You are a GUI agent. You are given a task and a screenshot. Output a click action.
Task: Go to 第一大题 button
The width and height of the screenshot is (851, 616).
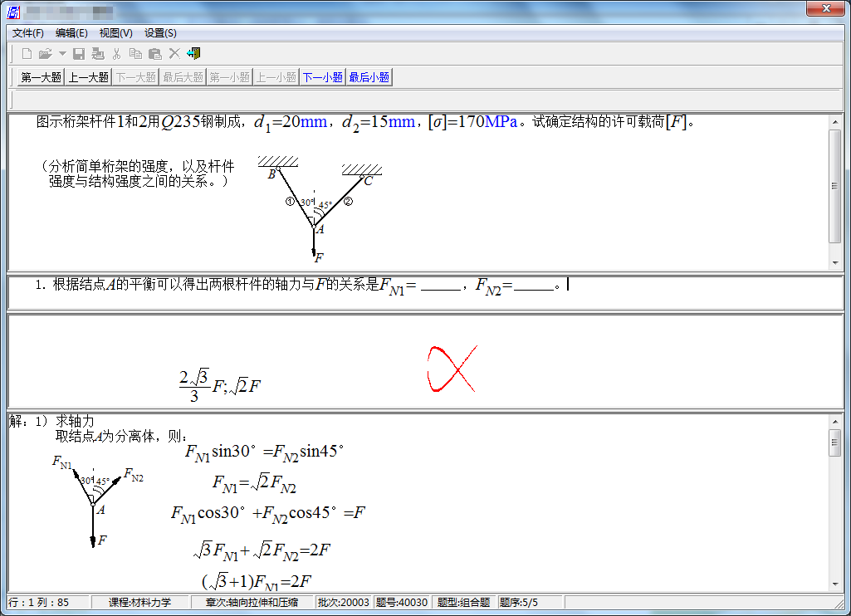tap(41, 77)
